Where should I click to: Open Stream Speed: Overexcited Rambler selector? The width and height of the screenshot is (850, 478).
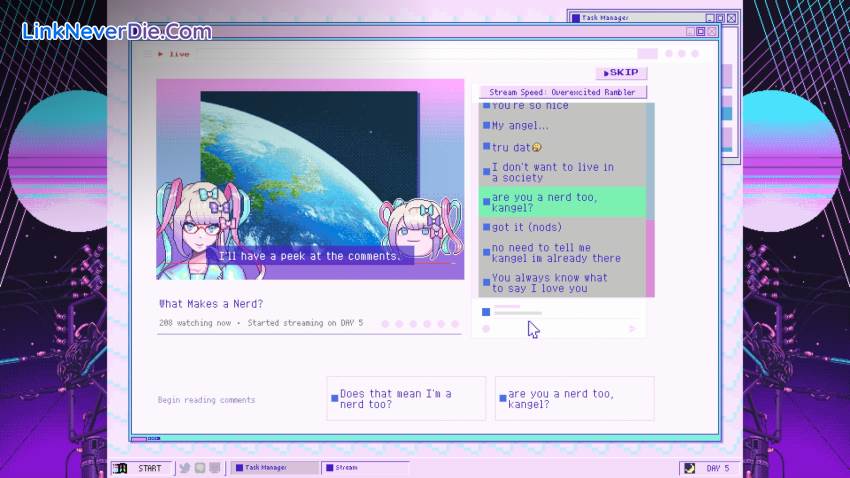(x=560, y=92)
